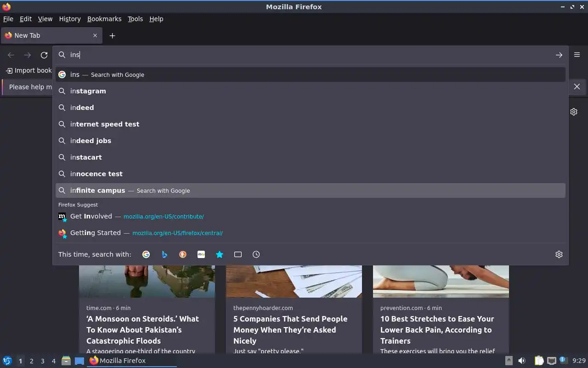This screenshot has height=368, width=588.
Task: Open a new tab with plus button
Action: pyautogui.click(x=112, y=35)
